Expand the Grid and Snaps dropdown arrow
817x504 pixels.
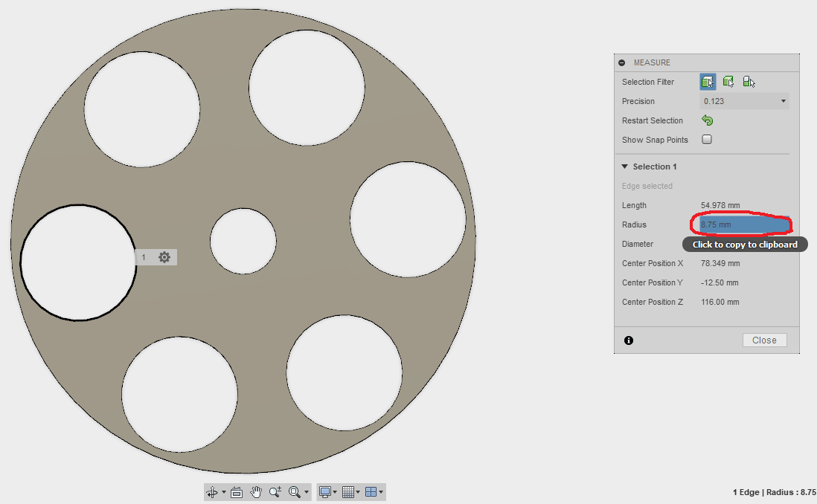[358, 492]
